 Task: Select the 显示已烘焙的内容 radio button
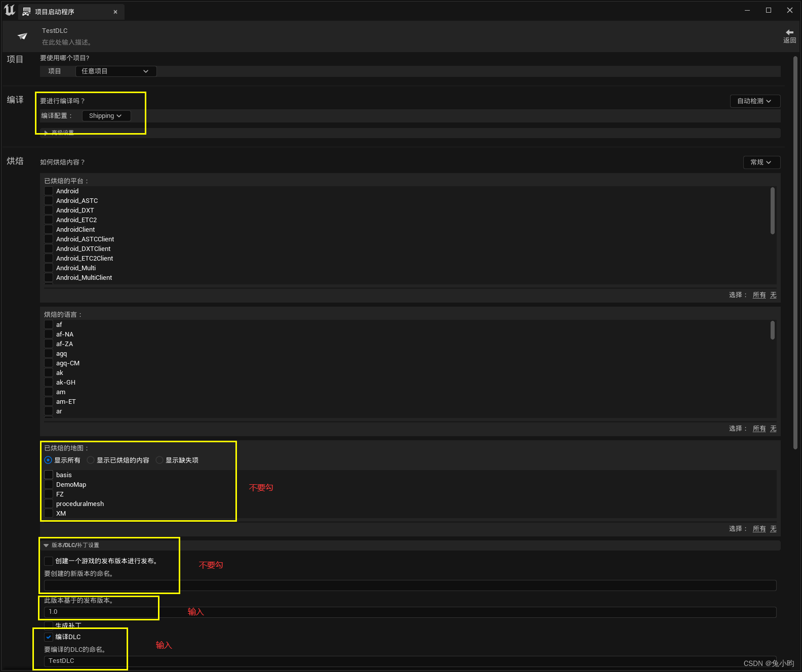pyautogui.click(x=91, y=460)
